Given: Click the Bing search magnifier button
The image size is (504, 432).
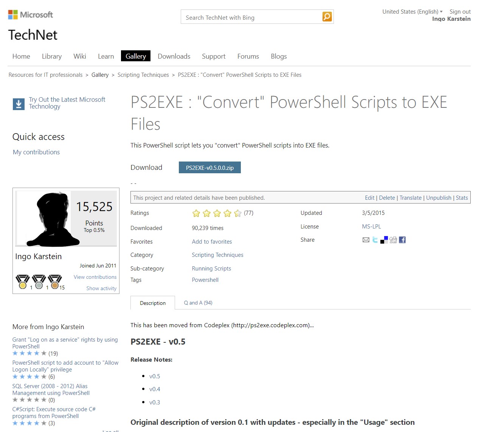Looking at the screenshot, I should 327,17.
